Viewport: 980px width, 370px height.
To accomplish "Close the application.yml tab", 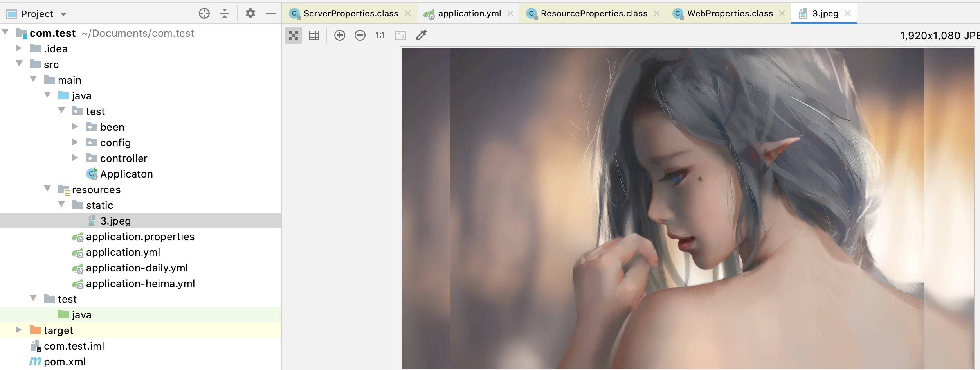I will (510, 14).
